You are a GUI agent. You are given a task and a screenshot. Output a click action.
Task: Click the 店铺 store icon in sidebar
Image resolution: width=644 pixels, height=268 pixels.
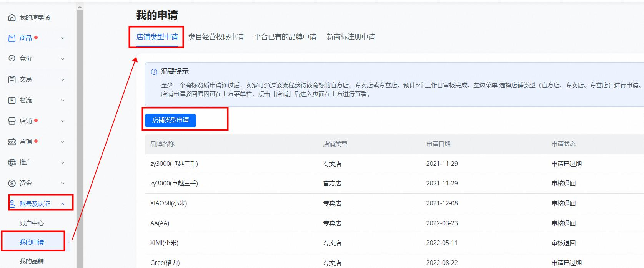(x=12, y=121)
